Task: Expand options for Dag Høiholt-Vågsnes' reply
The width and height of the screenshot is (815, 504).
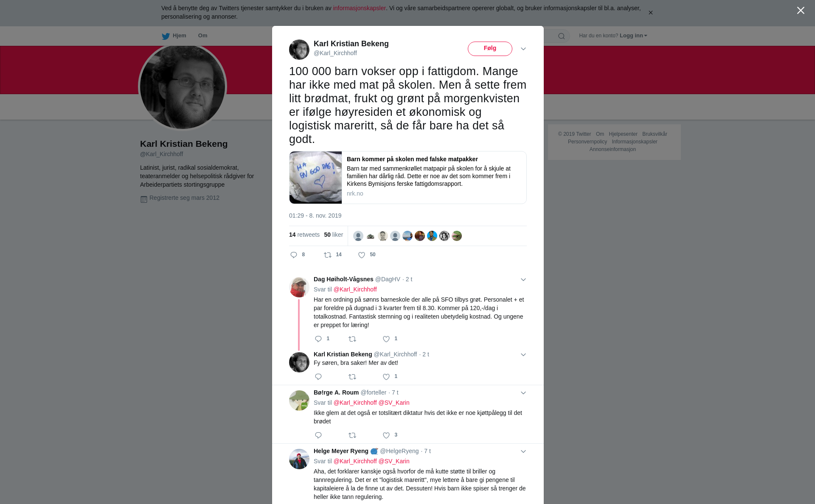Action: pyautogui.click(x=523, y=280)
